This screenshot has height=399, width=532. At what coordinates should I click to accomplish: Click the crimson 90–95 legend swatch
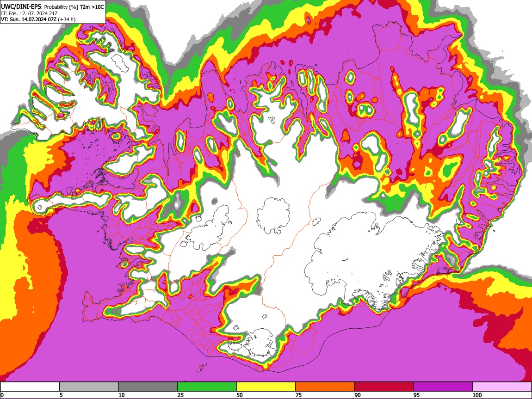coord(384,387)
